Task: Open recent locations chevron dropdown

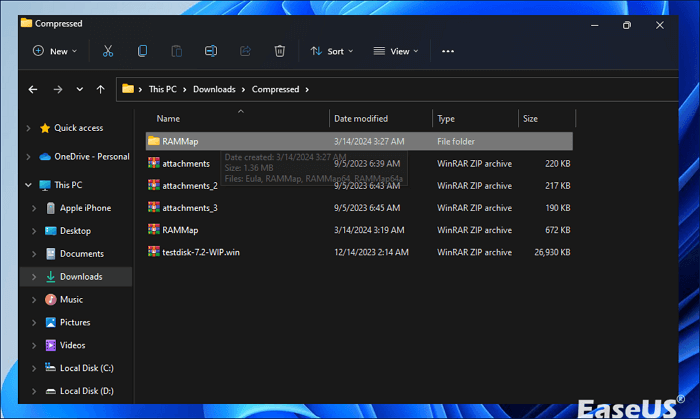Action: coord(79,89)
